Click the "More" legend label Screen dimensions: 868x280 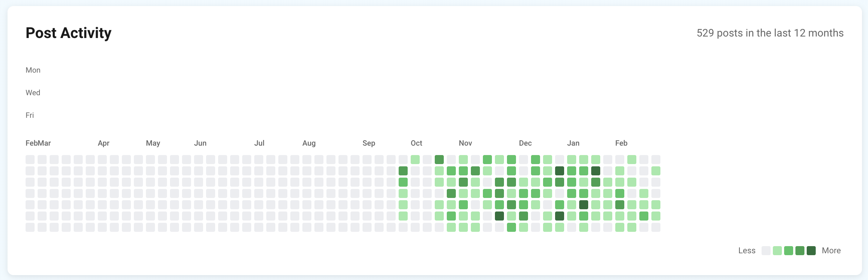[831, 251]
